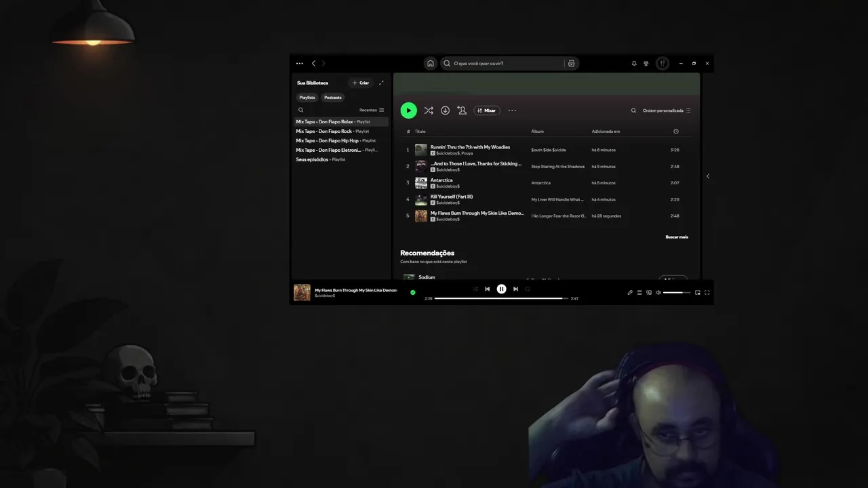
Task: Filter library by Playlists chip
Action: [x=307, y=98]
